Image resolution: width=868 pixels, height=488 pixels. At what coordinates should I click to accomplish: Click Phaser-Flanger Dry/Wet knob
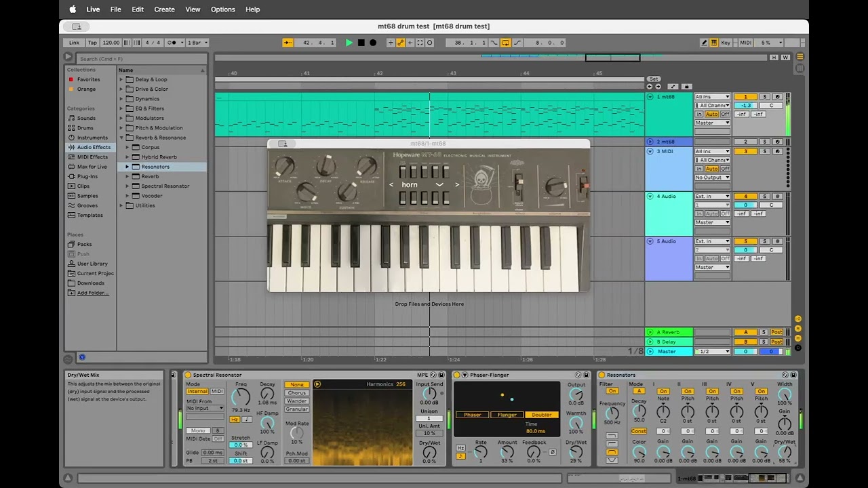(x=576, y=452)
